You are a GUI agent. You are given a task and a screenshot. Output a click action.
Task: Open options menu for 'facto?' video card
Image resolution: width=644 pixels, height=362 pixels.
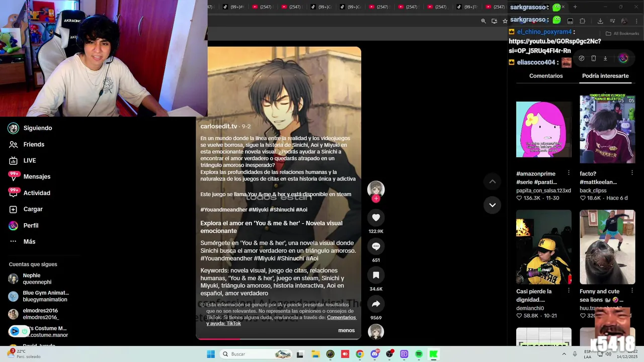(632, 173)
